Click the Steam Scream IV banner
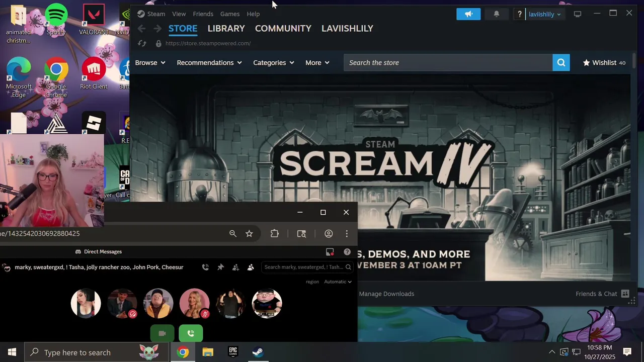The image size is (644, 362). click(x=380, y=178)
